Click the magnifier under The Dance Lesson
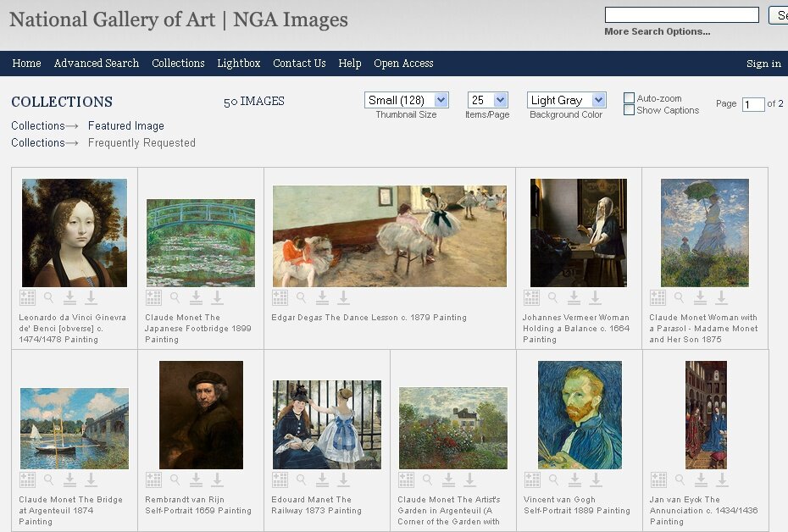The width and height of the screenshot is (788, 532). 301,298
